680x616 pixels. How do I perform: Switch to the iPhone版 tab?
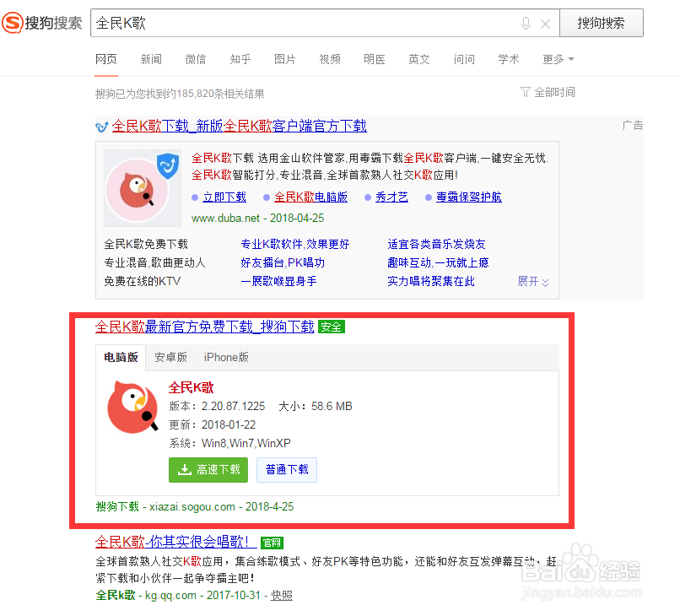click(x=225, y=357)
